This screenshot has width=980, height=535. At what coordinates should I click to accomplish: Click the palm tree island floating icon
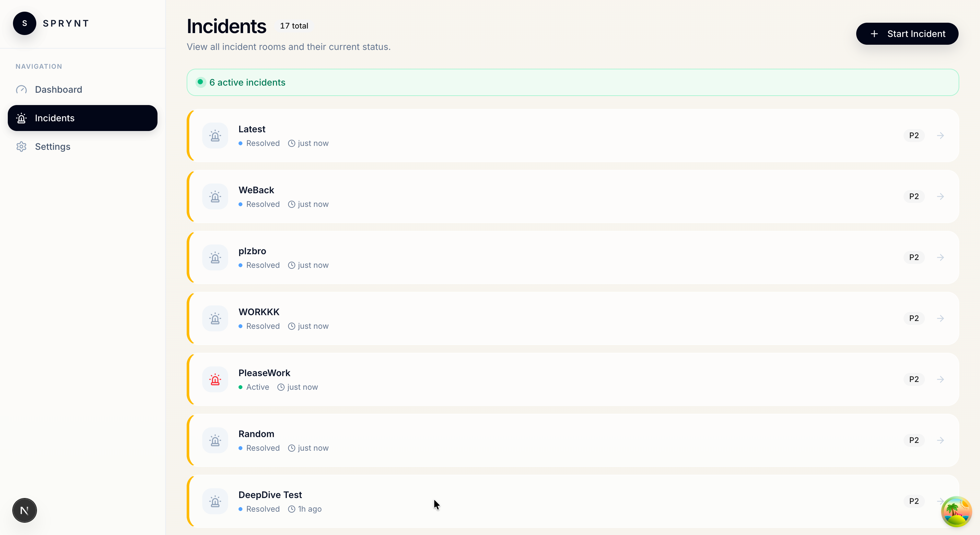tap(956, 512)
